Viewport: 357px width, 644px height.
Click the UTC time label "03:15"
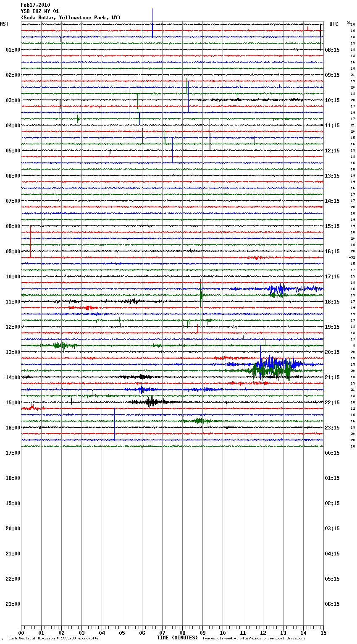[332, 529]
